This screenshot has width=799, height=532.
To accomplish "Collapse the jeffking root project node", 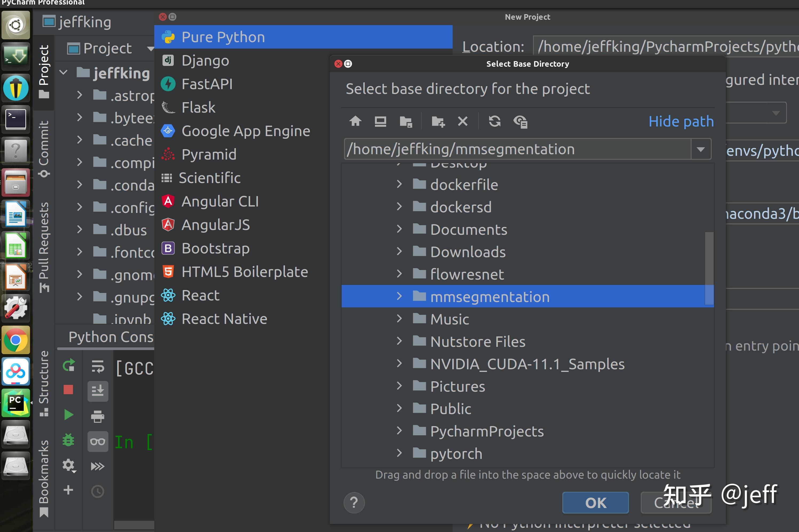I will (x=64, y=73).
